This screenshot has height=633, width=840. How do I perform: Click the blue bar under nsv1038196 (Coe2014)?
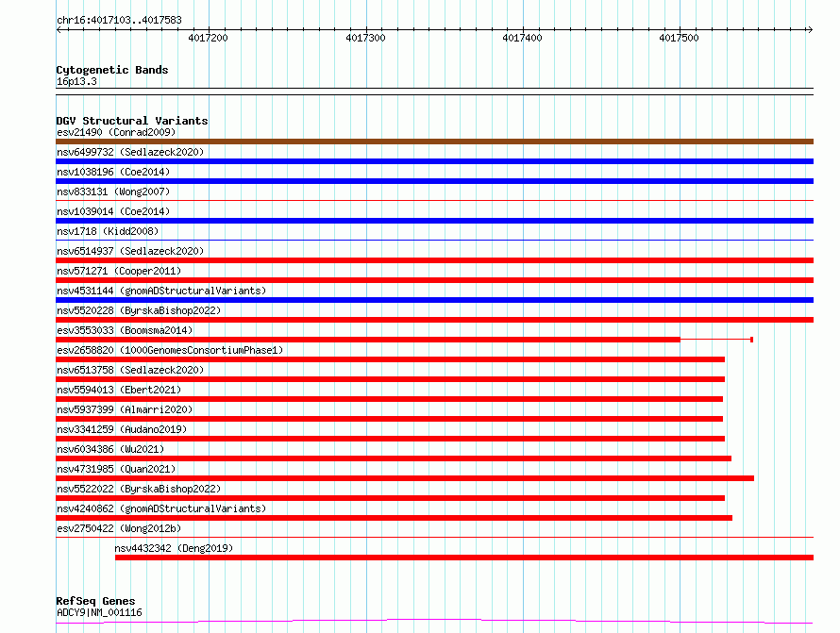(434, 181)
